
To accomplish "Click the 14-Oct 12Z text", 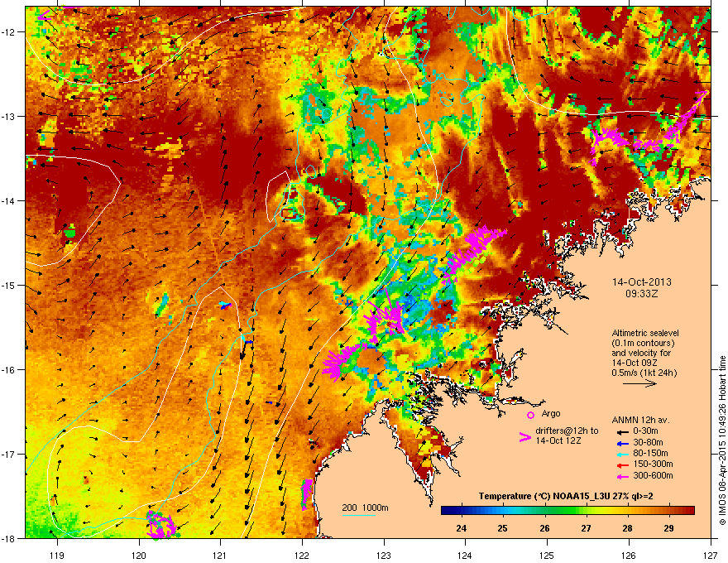I will [x=558, y=440].
